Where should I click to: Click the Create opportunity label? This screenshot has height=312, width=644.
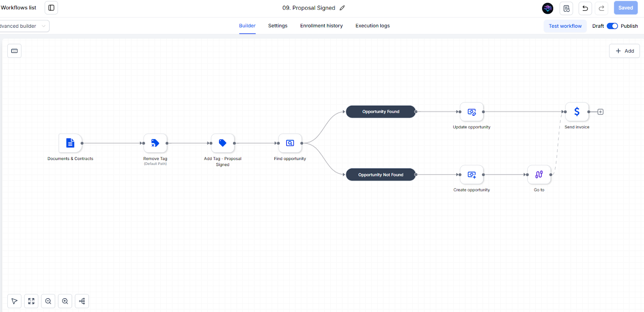472,190
